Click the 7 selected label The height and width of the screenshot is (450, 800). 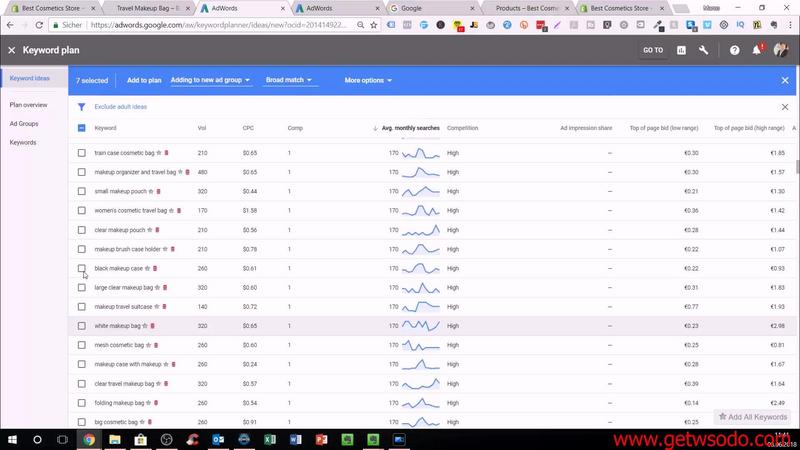[92, 81]
